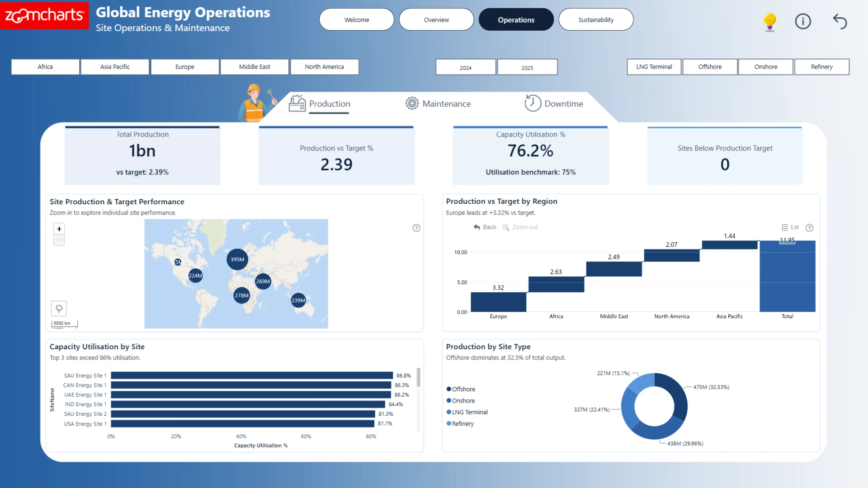Toggle the Europe region filter

pyautogui.click(x=185, y=67)
